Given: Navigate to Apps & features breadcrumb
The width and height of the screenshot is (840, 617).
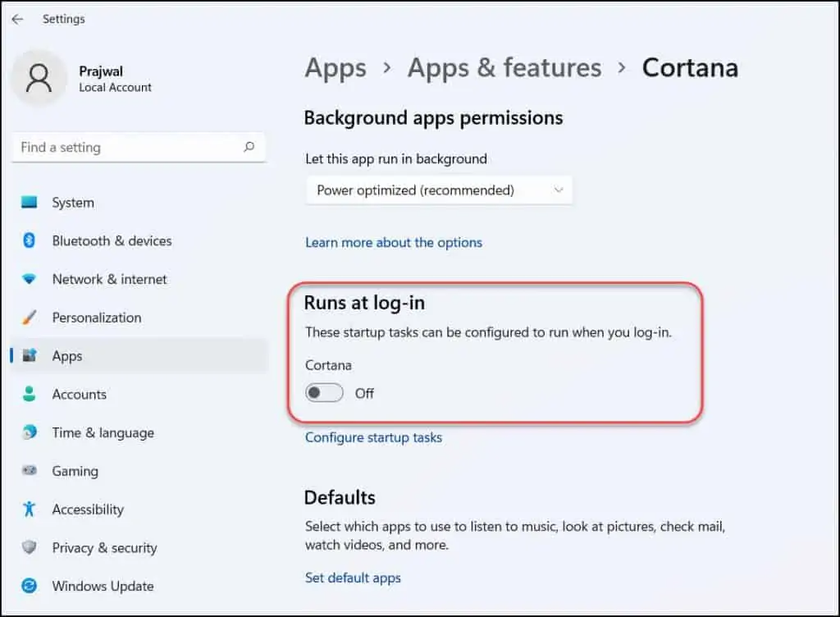Looking at the screenshot, I should [504, 68].
